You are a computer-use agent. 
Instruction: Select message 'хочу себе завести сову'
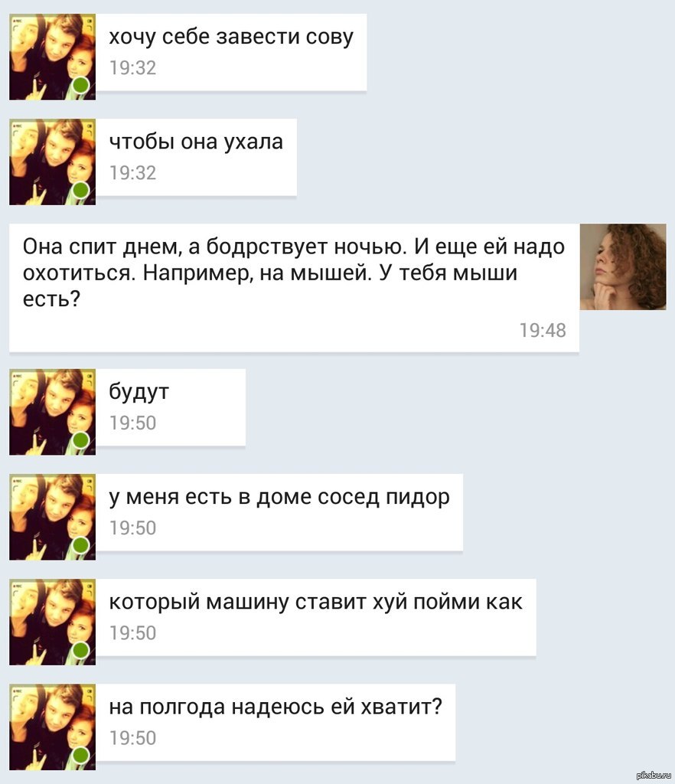point(231,53)
